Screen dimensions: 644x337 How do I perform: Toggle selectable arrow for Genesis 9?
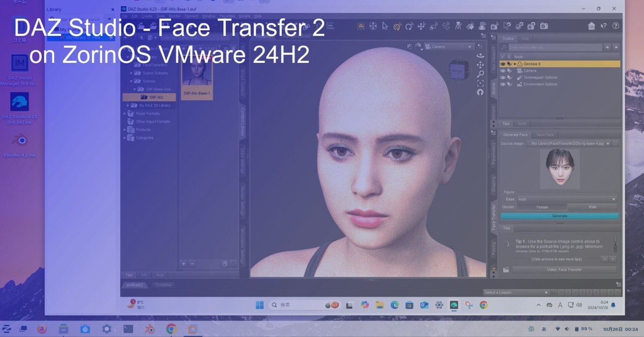coord(510,64)
